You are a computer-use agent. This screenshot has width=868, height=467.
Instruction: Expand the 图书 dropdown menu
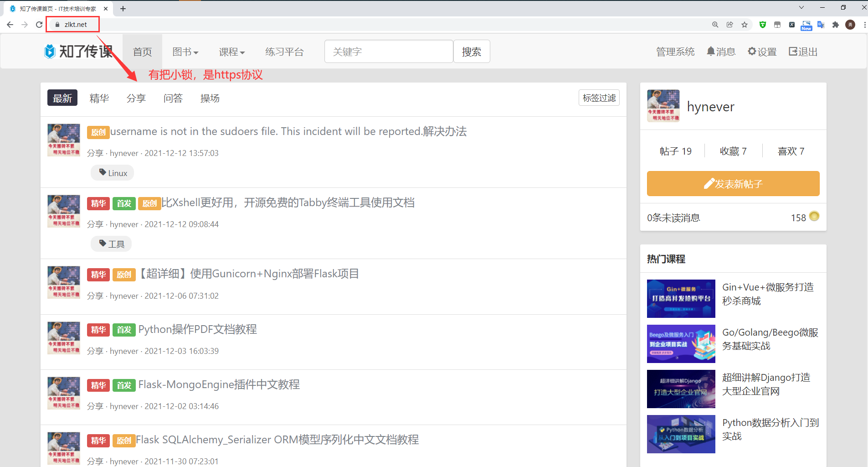coord(185,52)
